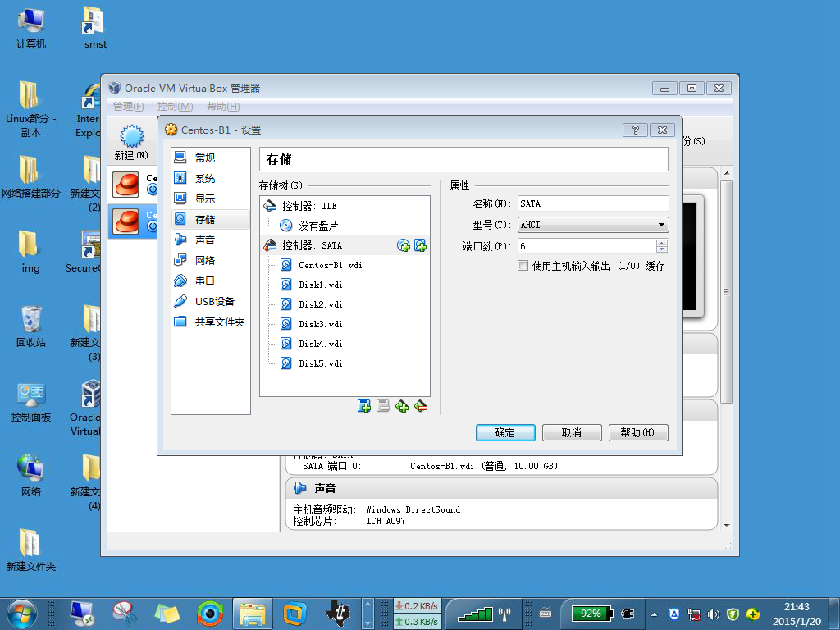Open the 声音 settings page
The height and width of the screenshot is (630, 840).
click(x=211, y=240)
